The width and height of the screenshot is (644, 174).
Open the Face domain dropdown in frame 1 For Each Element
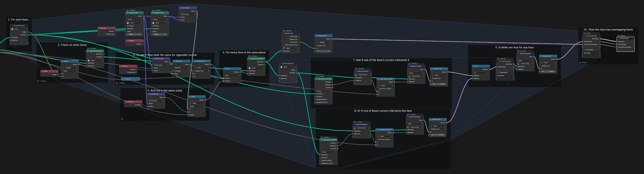coord(19,29)
